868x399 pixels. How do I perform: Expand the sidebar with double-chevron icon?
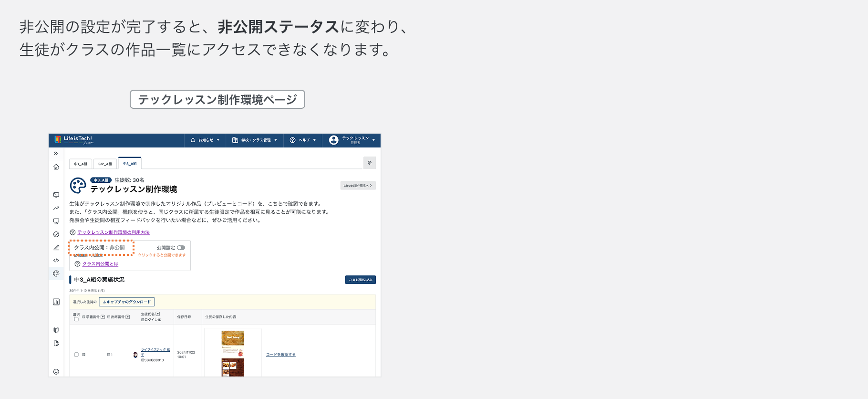tap(56, 154)
